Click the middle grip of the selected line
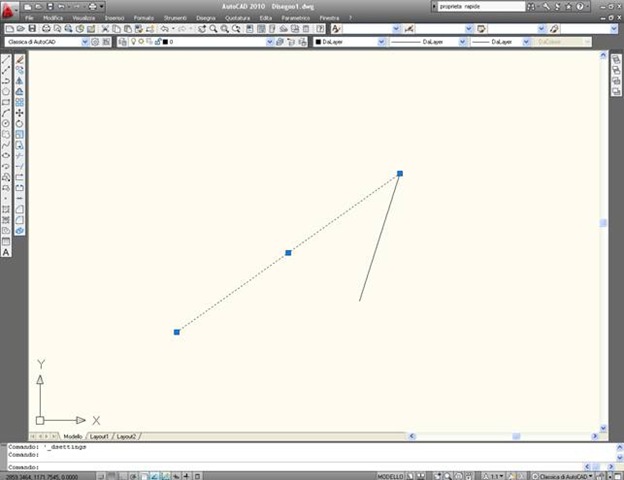This screenshot has height=480, width=624. coord(288,252)
